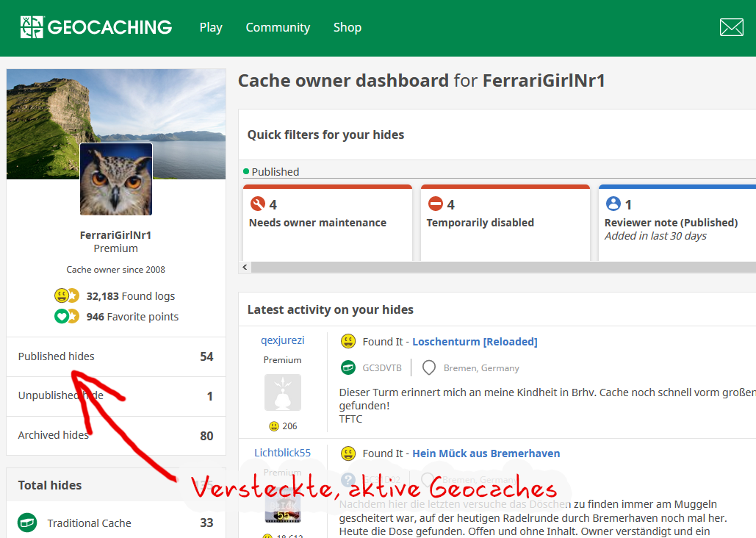
Task: Click the Bremen, Germany location text
Action: [481, 368]
